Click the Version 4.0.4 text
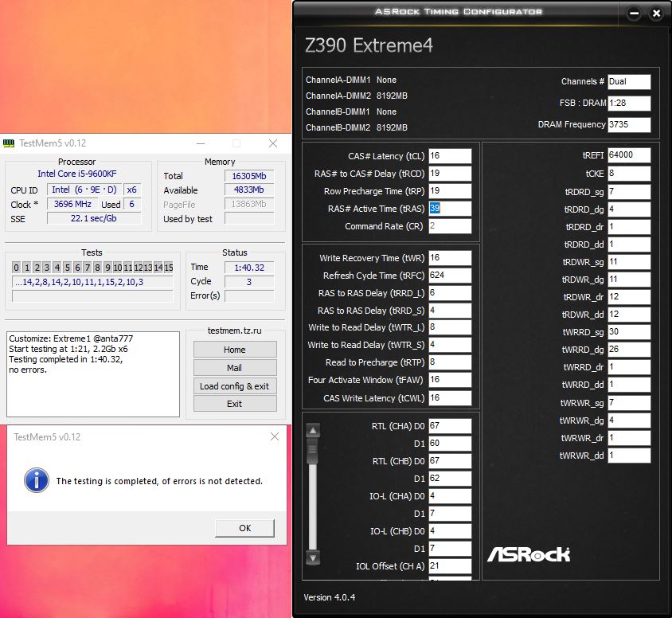The height and width of the screenshot is (618, 672). coord(329,597)
